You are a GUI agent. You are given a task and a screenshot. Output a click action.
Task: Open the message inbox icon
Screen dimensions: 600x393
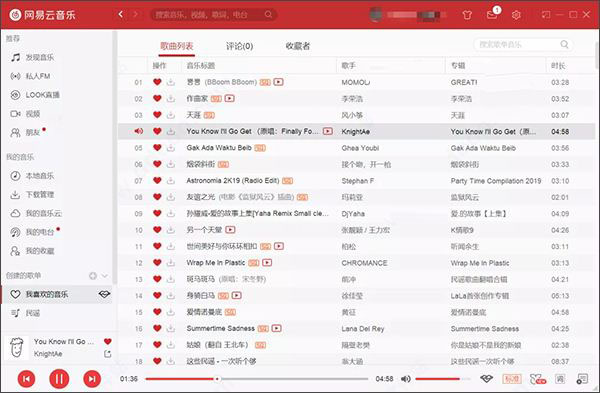click(492, 15)
